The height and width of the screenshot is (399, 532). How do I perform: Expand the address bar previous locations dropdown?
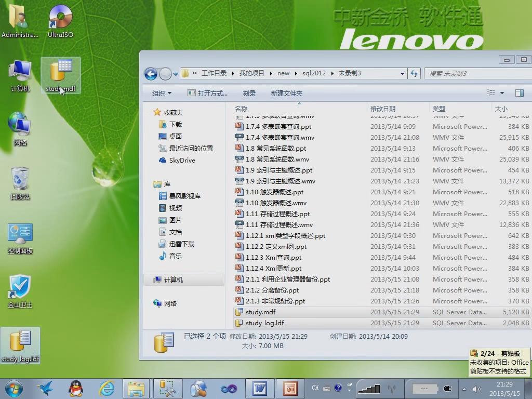pyautogui.click(x=402, y=73)
